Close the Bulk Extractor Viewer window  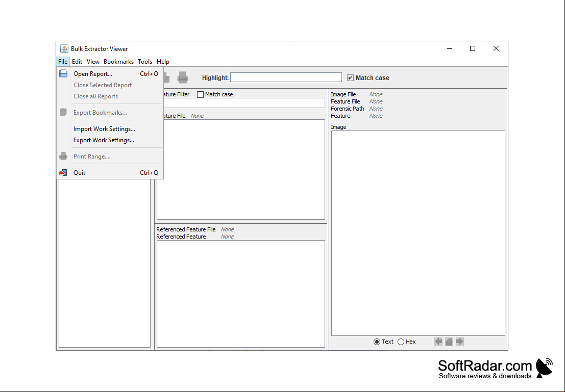coord(496,48)
